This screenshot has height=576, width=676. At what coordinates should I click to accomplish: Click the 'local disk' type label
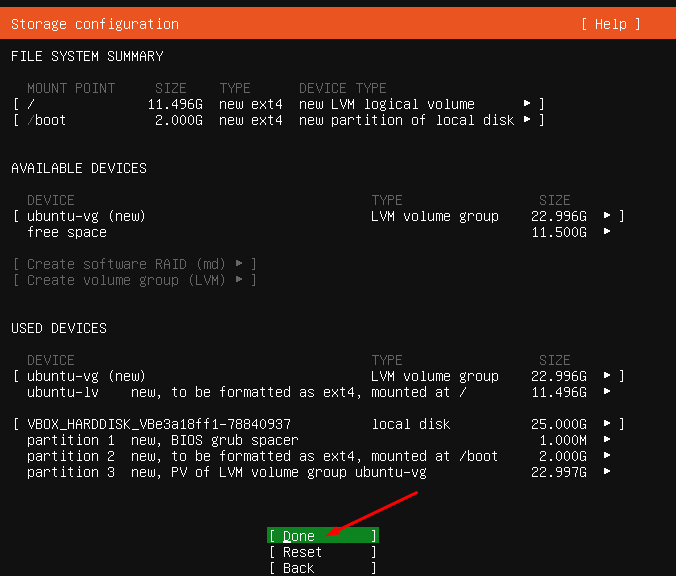tap(411, 424)
